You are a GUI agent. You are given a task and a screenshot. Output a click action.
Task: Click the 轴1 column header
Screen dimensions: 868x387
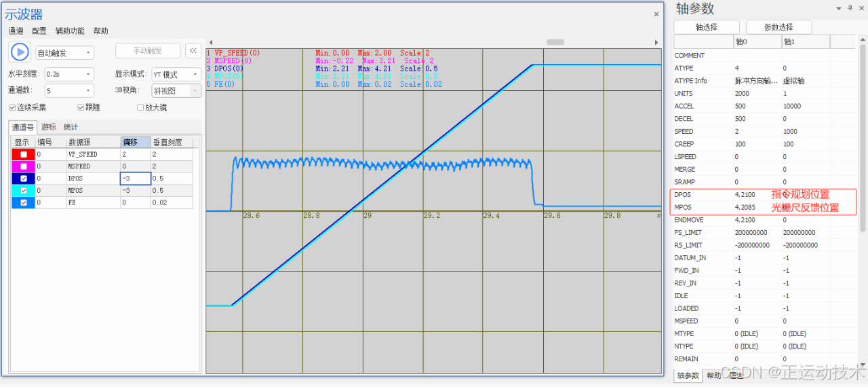tap(806, 42)
